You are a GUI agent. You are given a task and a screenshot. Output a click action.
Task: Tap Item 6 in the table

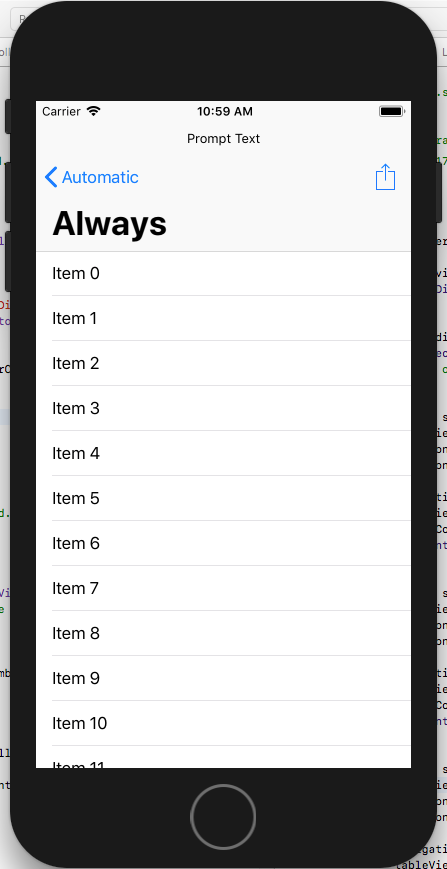223,543
